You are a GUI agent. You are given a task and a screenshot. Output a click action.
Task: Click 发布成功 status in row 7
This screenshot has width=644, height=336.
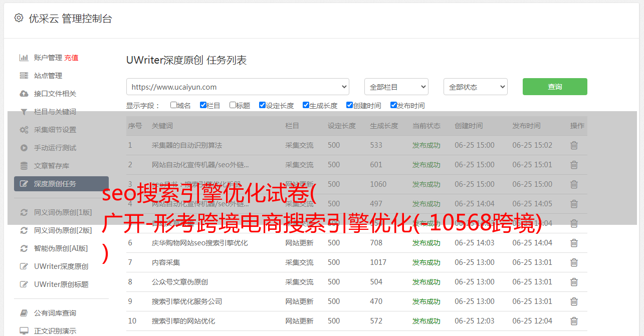coord(426,262)
